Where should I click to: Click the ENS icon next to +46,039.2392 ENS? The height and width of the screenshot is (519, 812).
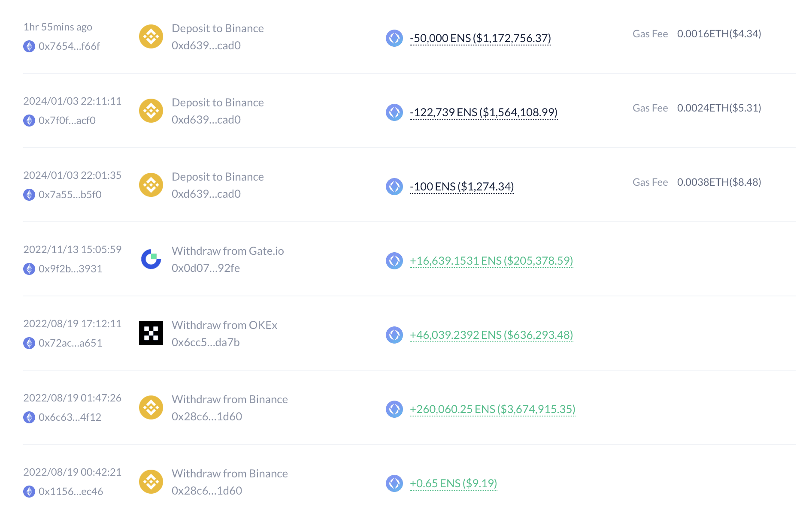pos(394,335)
